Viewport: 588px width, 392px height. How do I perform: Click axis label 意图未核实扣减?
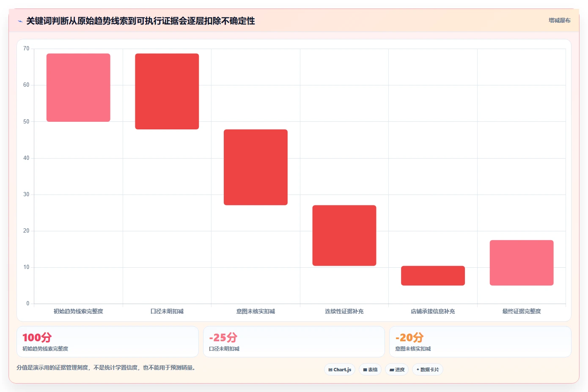click(x=256, y=311)
